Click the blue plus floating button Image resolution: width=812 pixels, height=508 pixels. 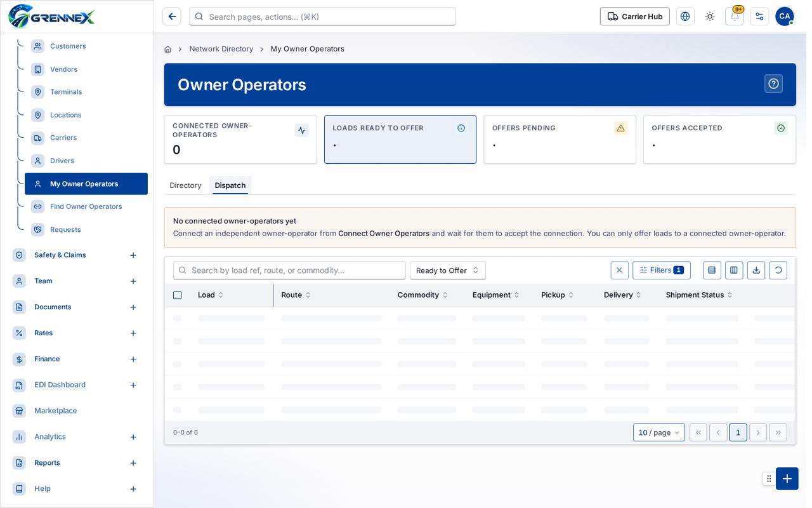point(787,479)
